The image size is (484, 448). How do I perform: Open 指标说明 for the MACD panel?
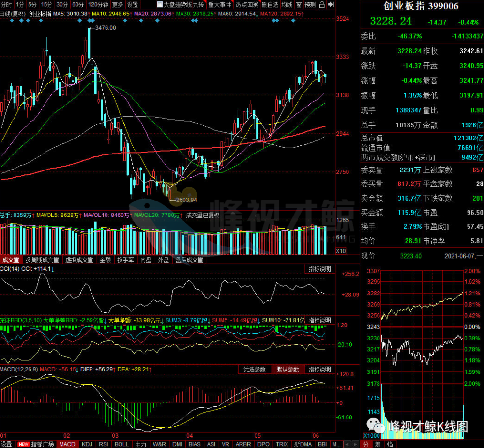click(x=320, y=370)
